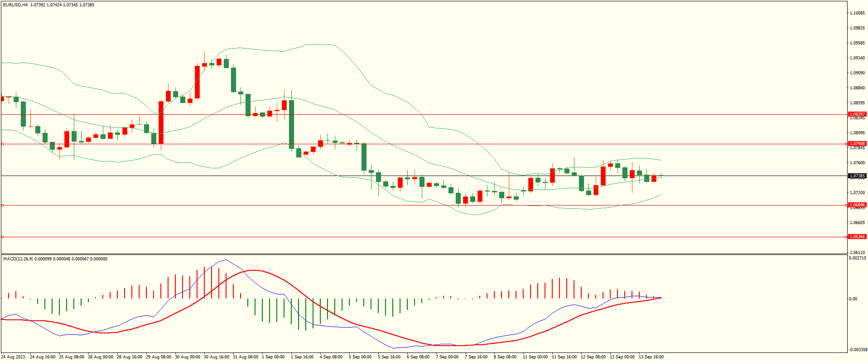Click the 0.00 MACD zero level label
The height and width of the screenshot is (362, 868).
click(853, 299)
